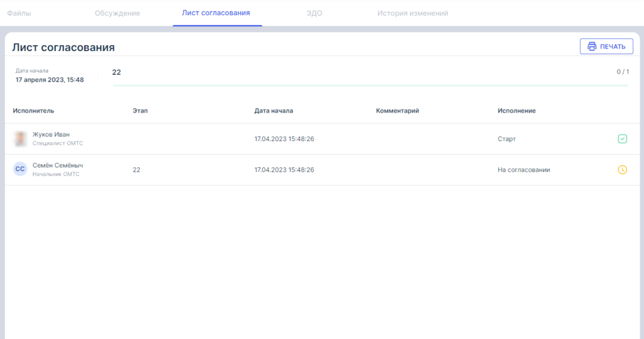Click the Специалист ОМТС job title
644x339 pixels.
tap(57, 143)
